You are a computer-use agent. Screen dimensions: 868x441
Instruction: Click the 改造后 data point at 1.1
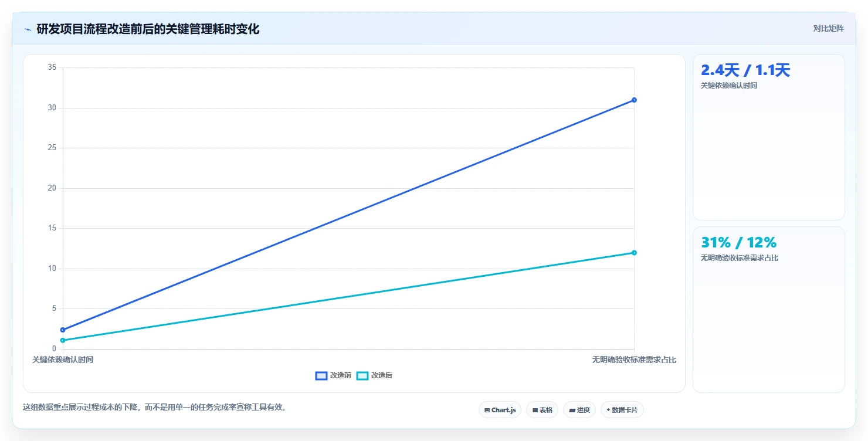pyautogui.click(x=63, y=340)
